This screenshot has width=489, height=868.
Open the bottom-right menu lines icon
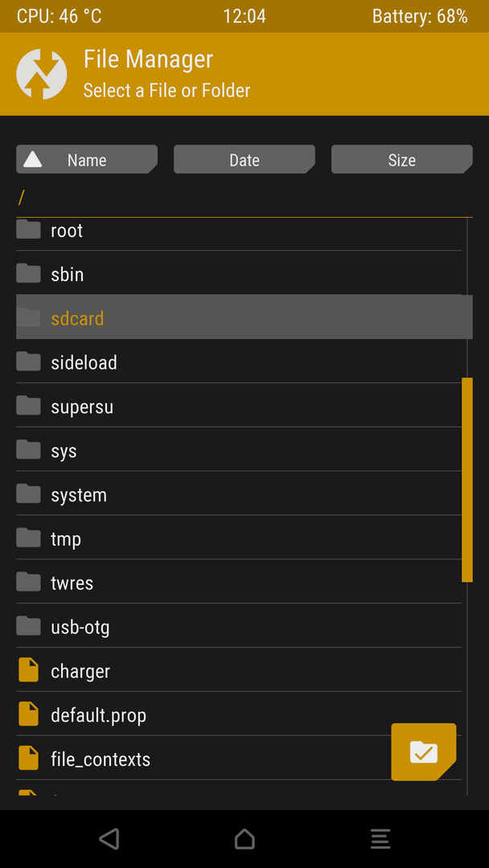(x=380, y=839)
